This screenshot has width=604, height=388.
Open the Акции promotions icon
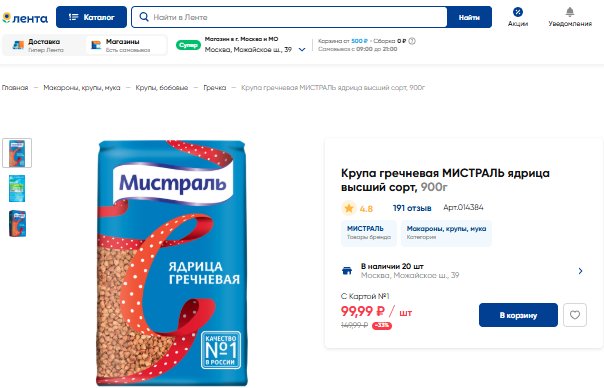(x=518, y=17)
